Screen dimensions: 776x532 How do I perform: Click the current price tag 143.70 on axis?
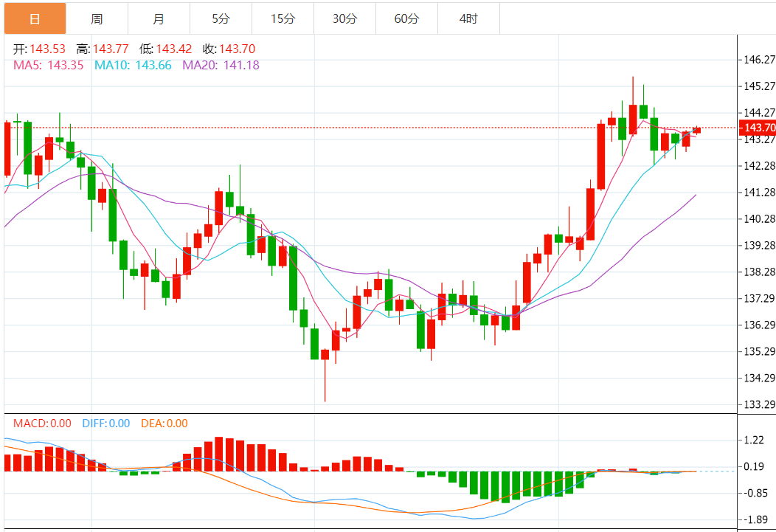[758, 128]
